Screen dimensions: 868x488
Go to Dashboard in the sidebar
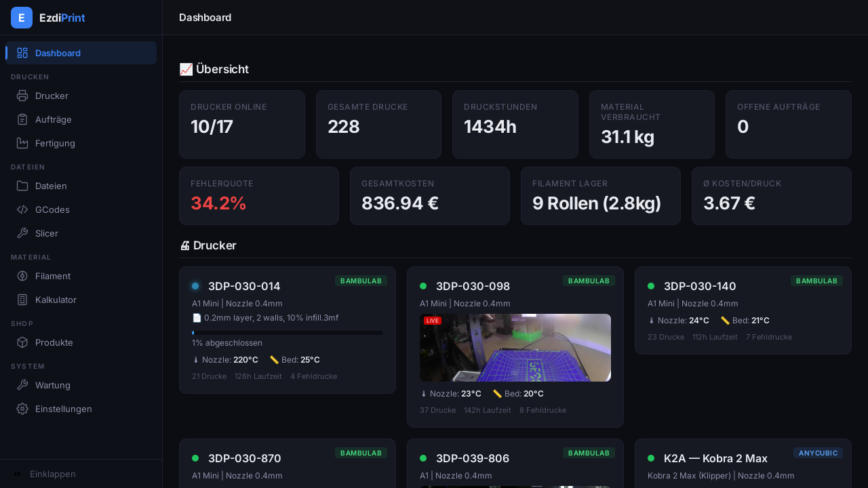(81, 53)
